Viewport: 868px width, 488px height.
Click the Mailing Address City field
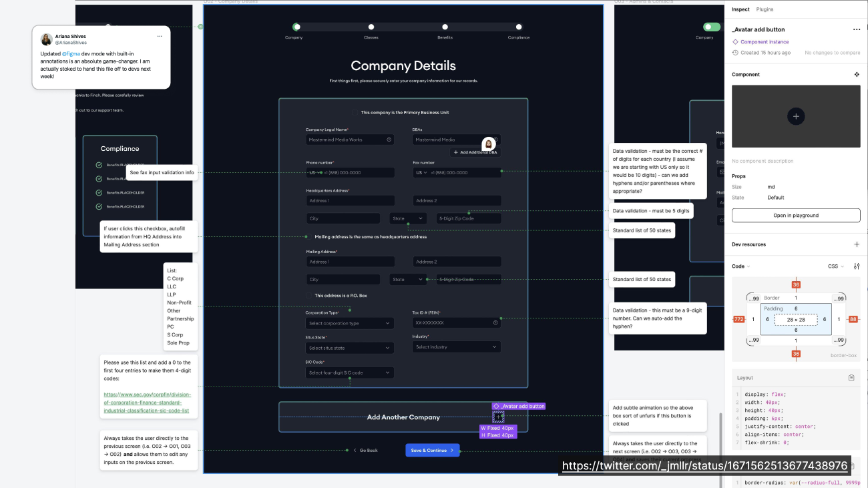tap(343, 280)
